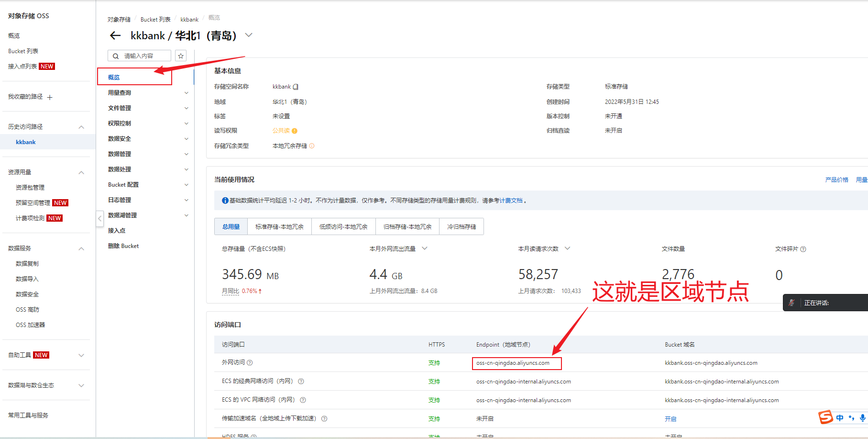
Task: Click the search magnifier icon in the input
Action: pyautogui.click(x=116, y=56)
